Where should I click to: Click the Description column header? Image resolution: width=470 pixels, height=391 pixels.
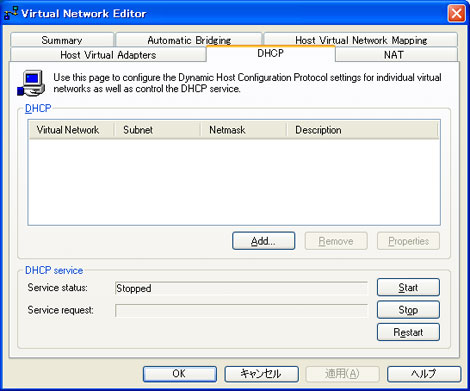click(x=362, y=130)
